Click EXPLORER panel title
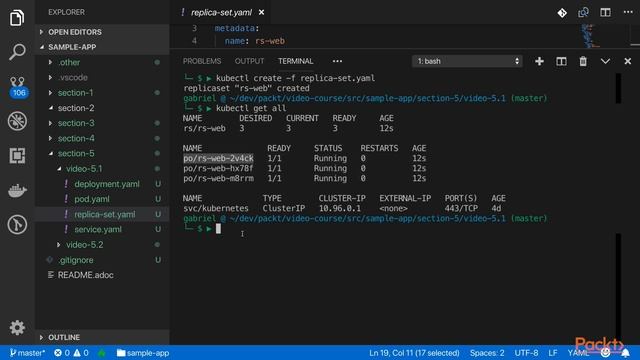Screen dimensions: 640x360 [x=67, y=12]
